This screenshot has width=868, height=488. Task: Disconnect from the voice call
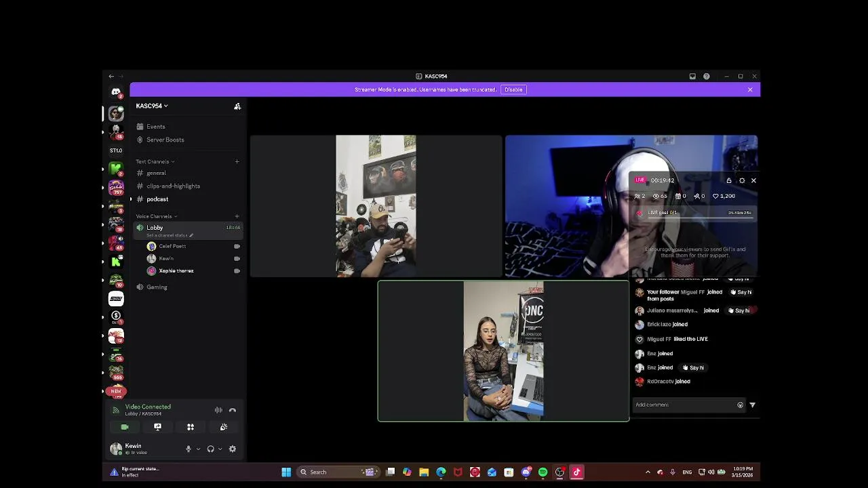point(233,410)
